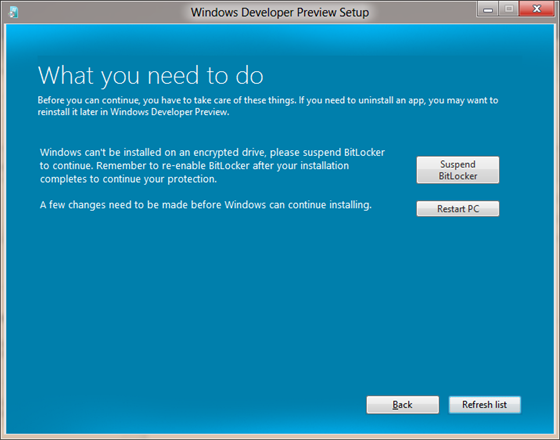Click the 'completes to continue your protection' line
The height and width of the screenshot is (440, 560).
click(128, 179)
